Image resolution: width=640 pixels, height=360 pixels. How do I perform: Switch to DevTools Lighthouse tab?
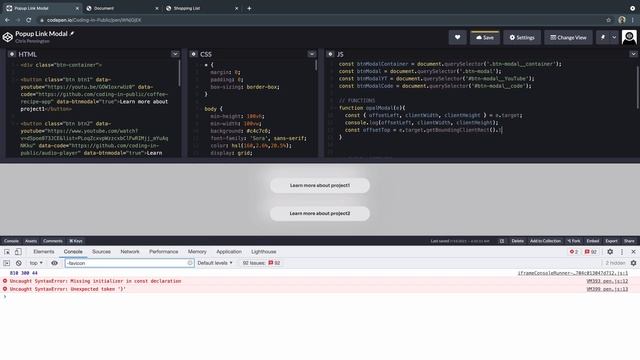click(x=264, y=252)
